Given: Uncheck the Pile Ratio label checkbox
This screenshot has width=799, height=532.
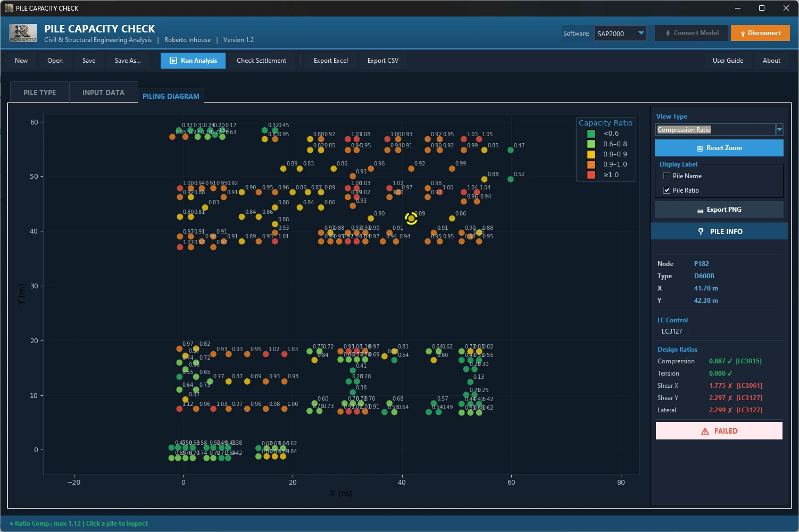Looking at the screenshot, I should point(667,190).
